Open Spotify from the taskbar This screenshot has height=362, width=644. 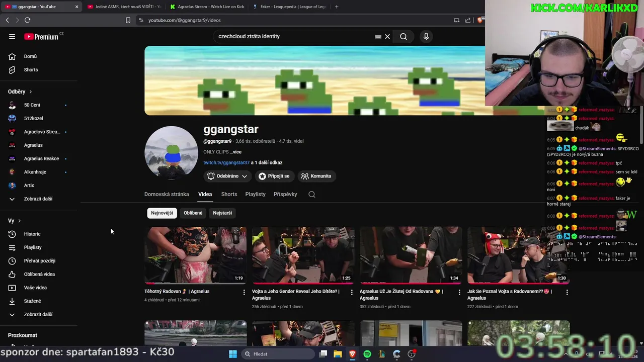pos(367,354)
